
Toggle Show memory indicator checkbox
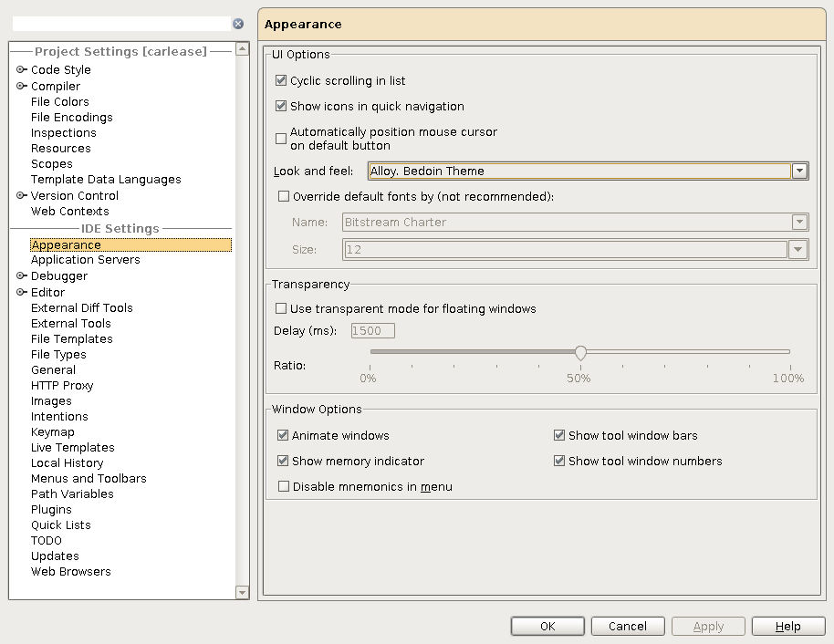point(283,461)
